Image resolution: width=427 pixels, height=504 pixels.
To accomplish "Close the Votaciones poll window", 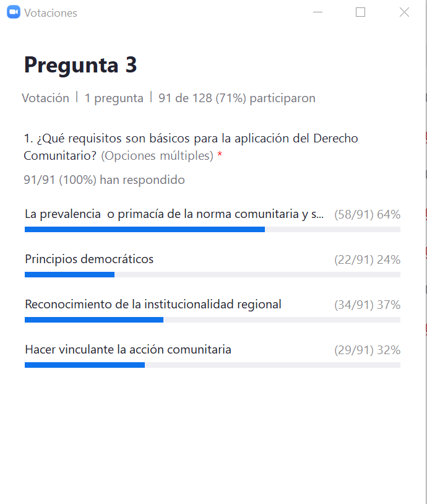I will 404,12.
